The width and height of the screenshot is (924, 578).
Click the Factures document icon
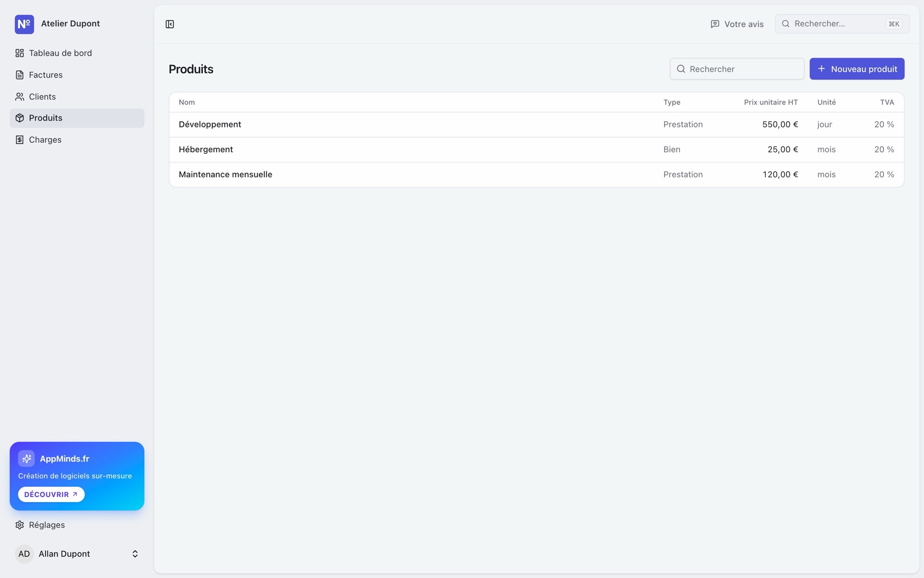pyautogui.click(x=20, y=75)
